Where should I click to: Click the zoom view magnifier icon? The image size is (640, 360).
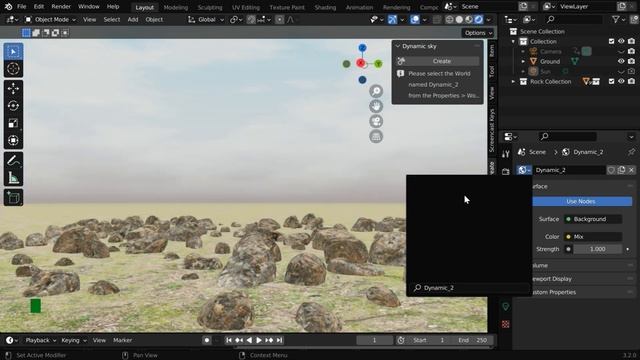[x=376, y=91]
